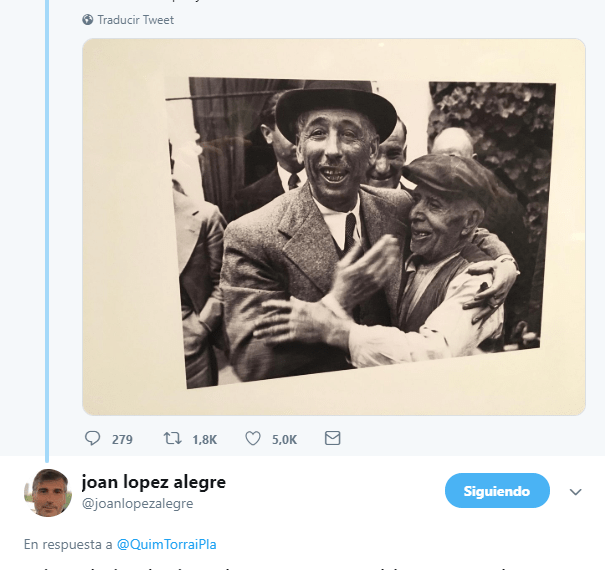Expand the tweet options chevron
The height and width of the screenshot is (570, 605).
coord(575,492)
